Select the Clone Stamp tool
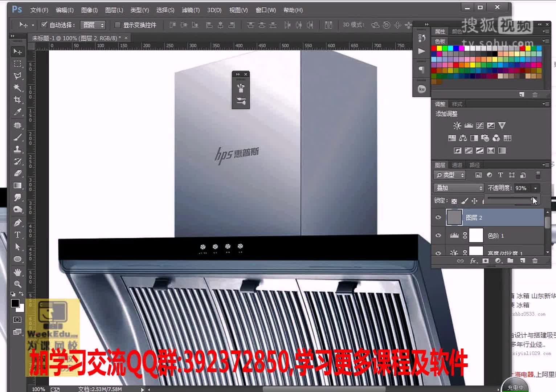 17,149
